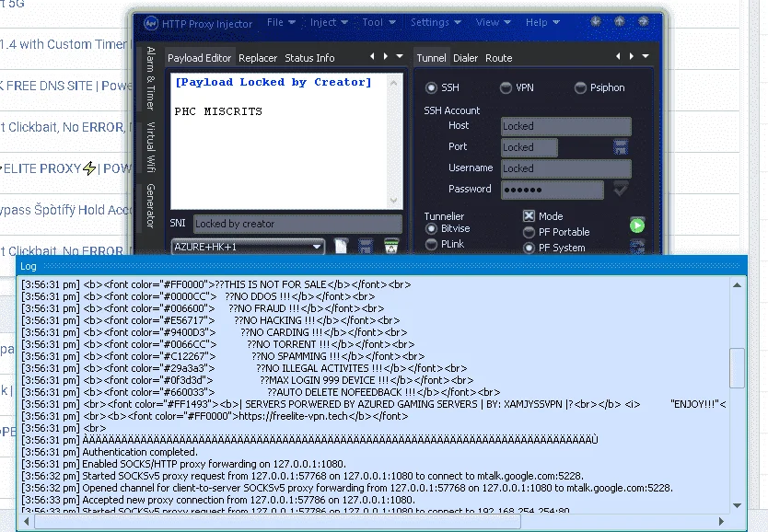Click the save config floppy icon
This screenshot has height=532, width=768.
point(366,246)
